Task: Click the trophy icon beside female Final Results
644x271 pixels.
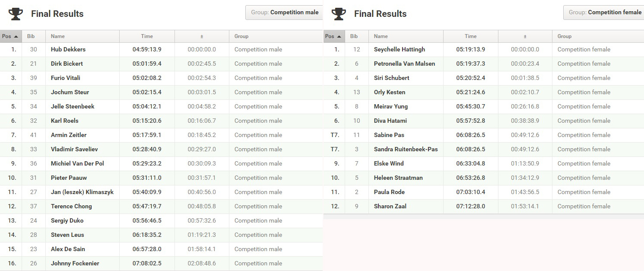Action: tap(339, 14)
